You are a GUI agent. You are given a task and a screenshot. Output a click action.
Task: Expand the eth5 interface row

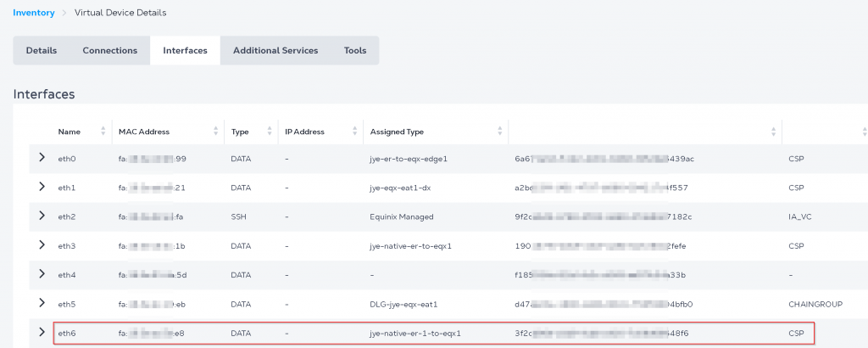pyautogui.click(x=41, y=303)
